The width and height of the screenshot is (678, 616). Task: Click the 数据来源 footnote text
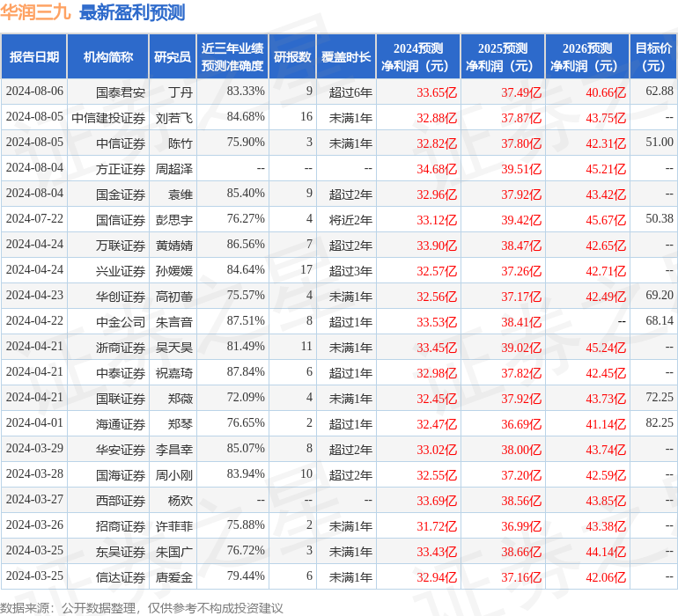tap(142, 608)
